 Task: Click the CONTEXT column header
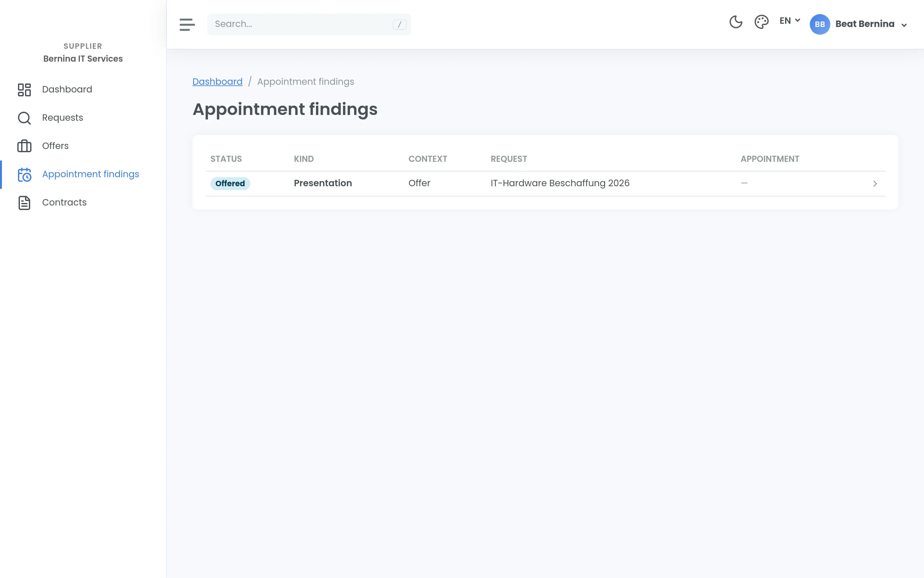[428, 159]
